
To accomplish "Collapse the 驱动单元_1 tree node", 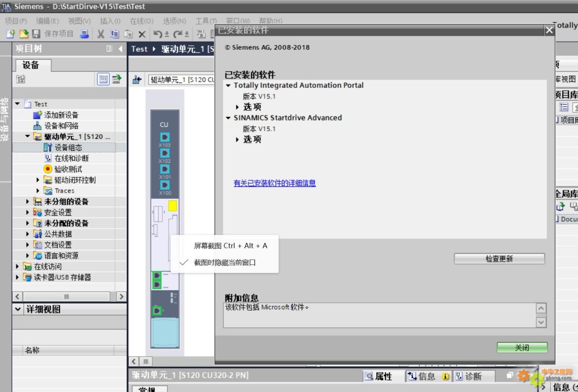I will [28, 136].
